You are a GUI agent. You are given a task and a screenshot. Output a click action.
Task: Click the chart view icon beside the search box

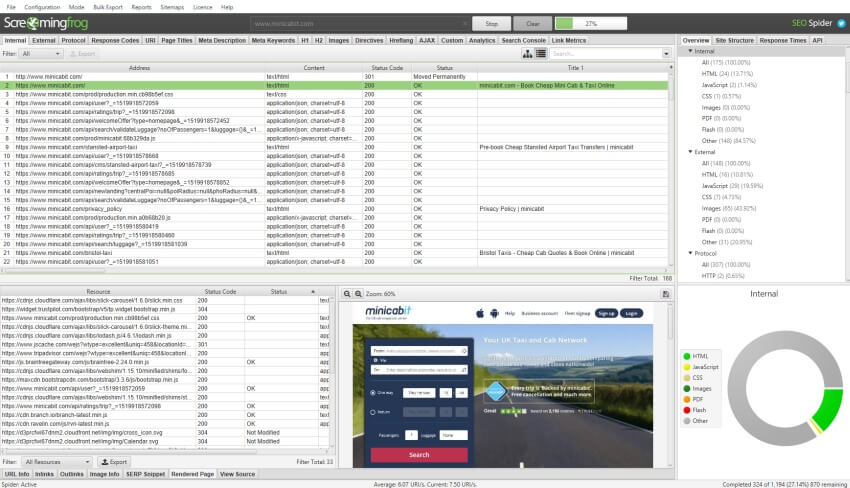[x=540, y=54]
